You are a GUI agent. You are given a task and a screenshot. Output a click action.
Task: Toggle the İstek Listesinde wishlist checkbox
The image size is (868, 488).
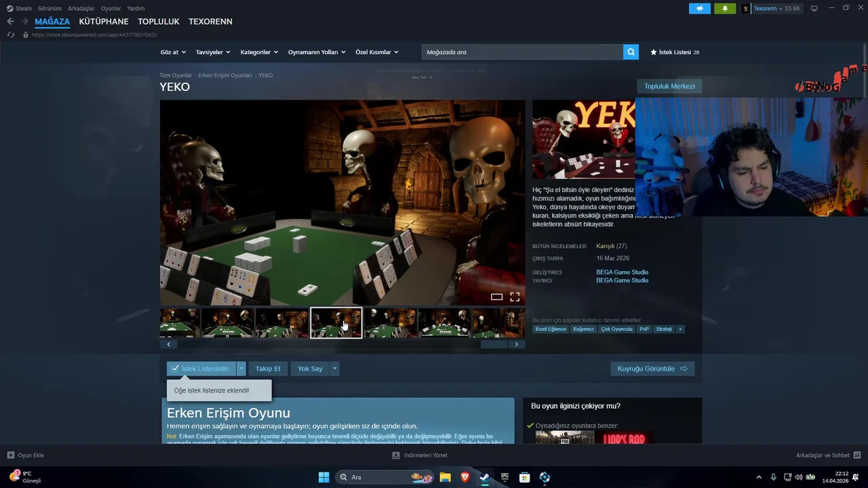175,369
